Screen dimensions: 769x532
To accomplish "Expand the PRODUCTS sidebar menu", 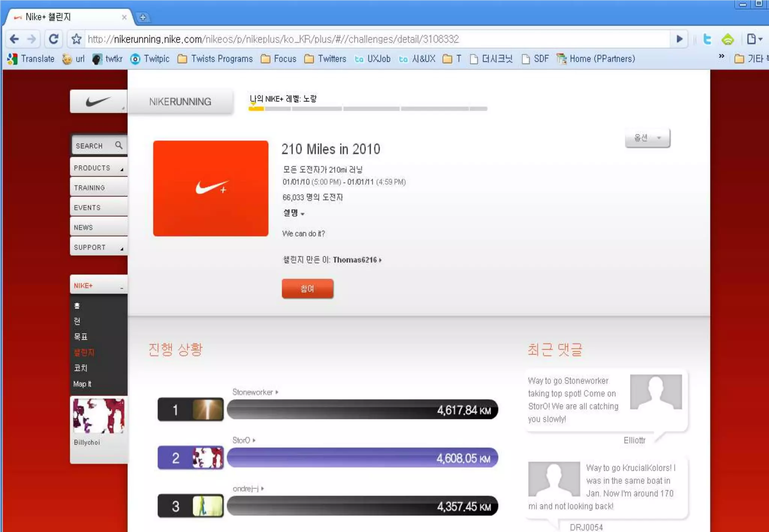I will tap(98, 168).
